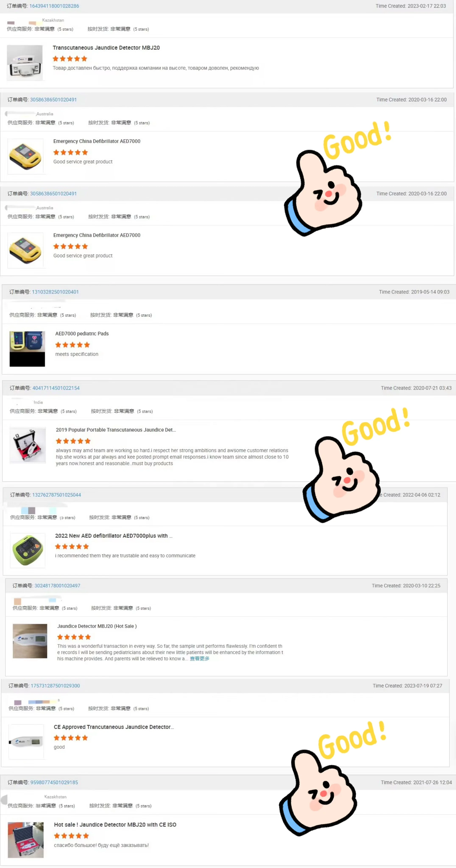The width and height of the screenshot is (456, 868).
Task: Click the stars above 'meets specification' review
Action: (x=73, y=345)
